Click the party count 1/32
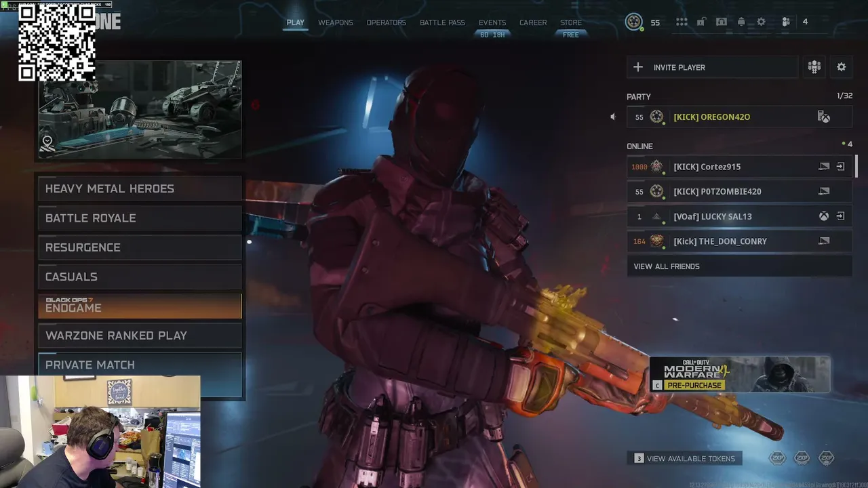Image resolution: width=868 pixels, height=488 pixels. (844, 96)
